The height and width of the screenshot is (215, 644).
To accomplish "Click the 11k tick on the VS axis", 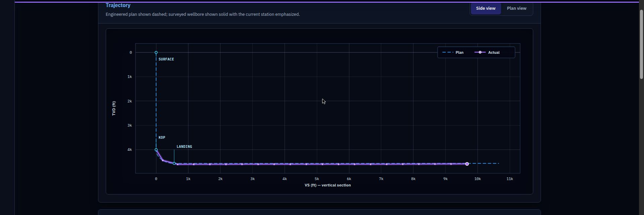I will click(510, 179).
